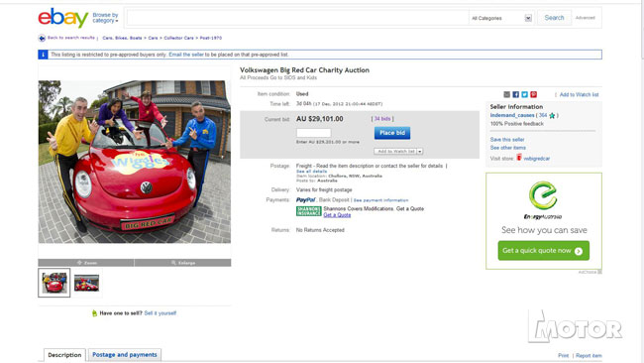
Task: Open the Advanced search link
Action: pyautogui.click(x=585, y=18)
